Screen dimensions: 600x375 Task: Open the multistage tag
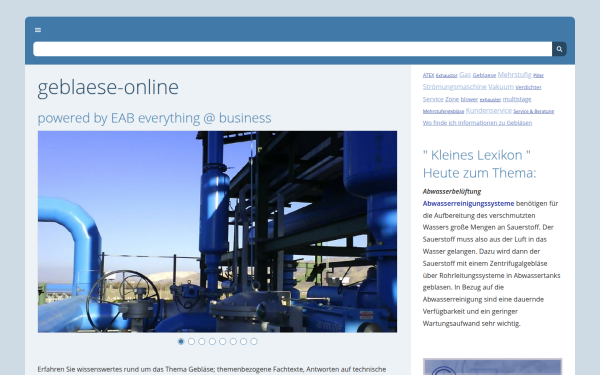pos(517,99)
